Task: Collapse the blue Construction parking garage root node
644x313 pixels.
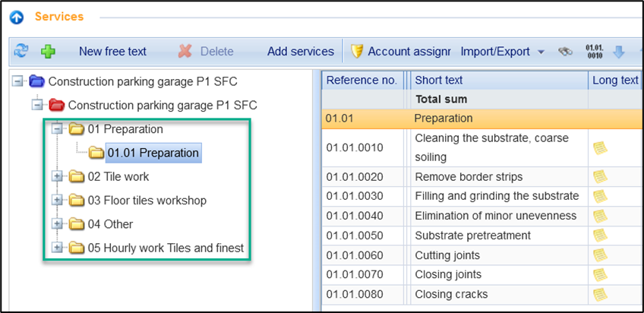Action: pyautogui.click(x=17, y=81)
